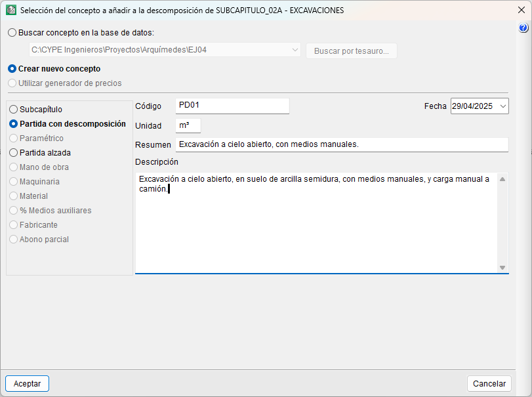Open the Fecha date dropdown arrow

click(502, 106)
